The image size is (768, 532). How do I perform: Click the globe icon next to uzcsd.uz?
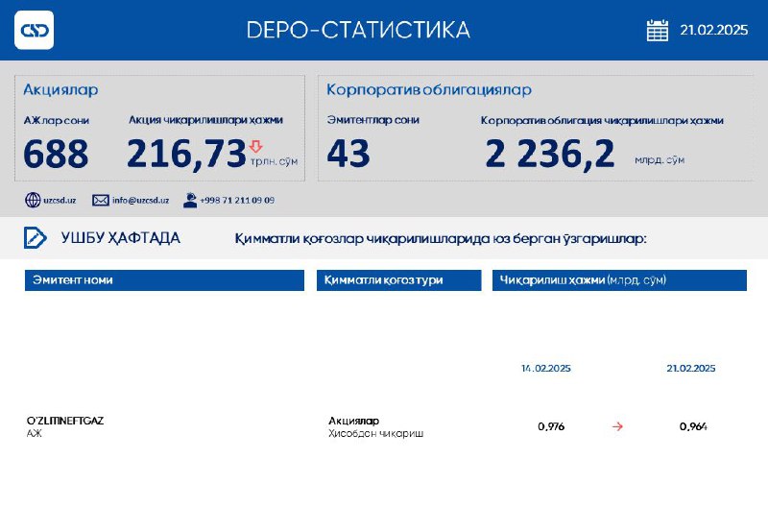point(33,200)
